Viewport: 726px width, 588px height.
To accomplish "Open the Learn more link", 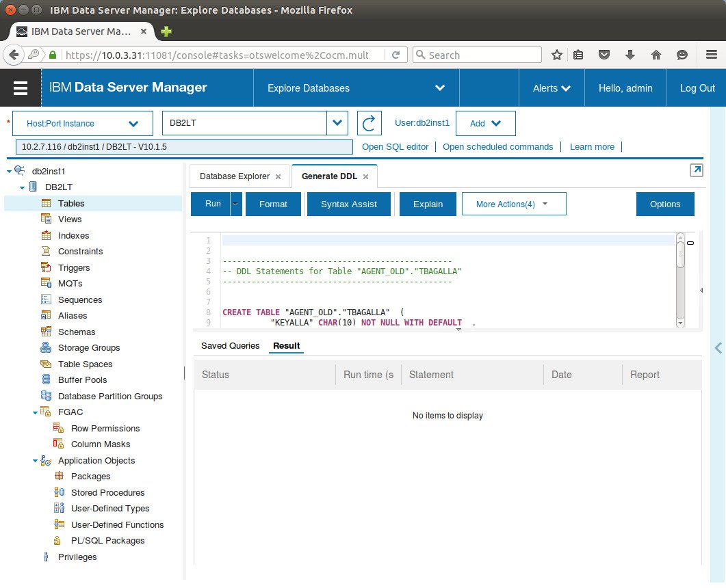I will [592, 146].
